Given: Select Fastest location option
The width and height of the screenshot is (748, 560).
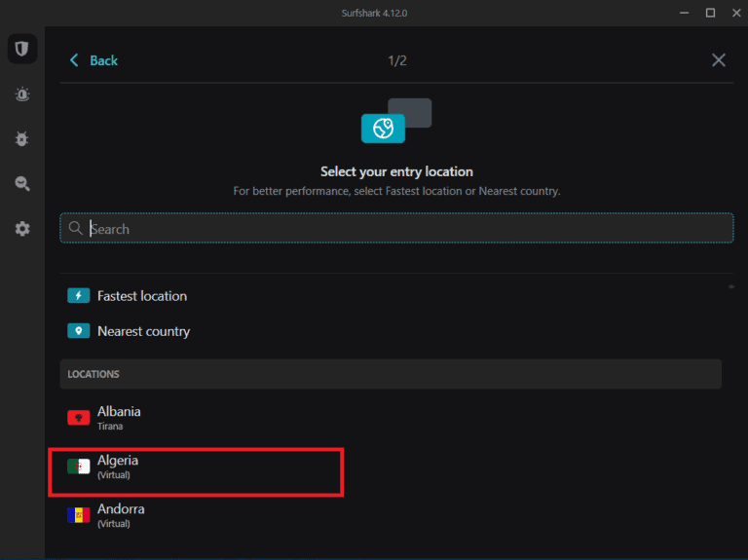Looking at the screenshot, I should click(x=391, y=296).
